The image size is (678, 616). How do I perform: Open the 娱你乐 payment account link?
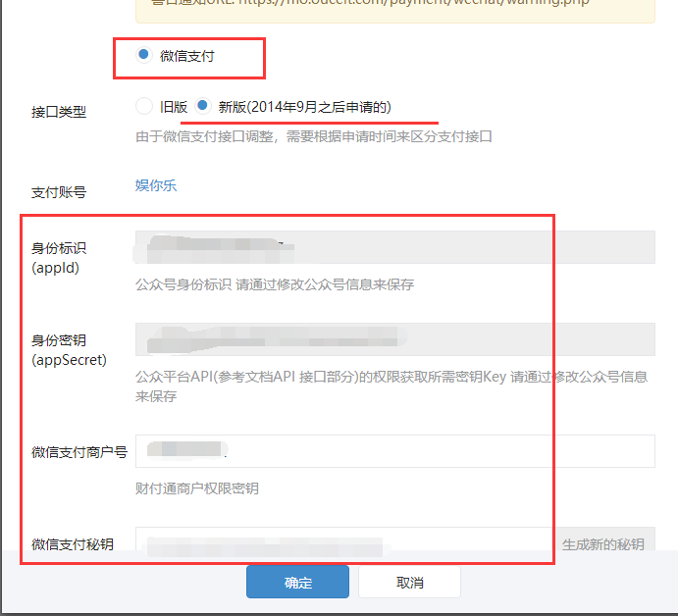pyautogui.click(x=156, y=185)
